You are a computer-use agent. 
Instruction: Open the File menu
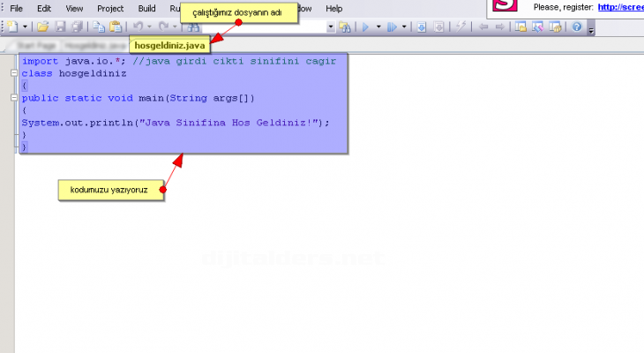[17, 8]
